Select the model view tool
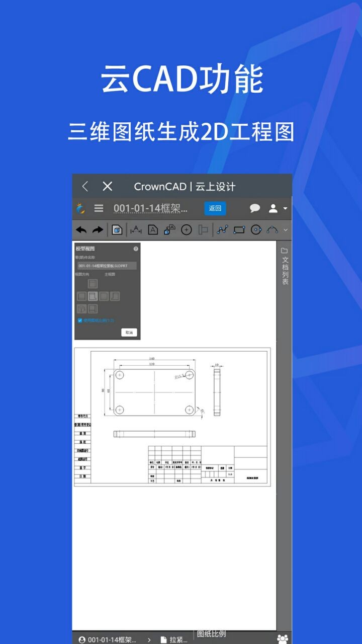 (x=117, y=230)
